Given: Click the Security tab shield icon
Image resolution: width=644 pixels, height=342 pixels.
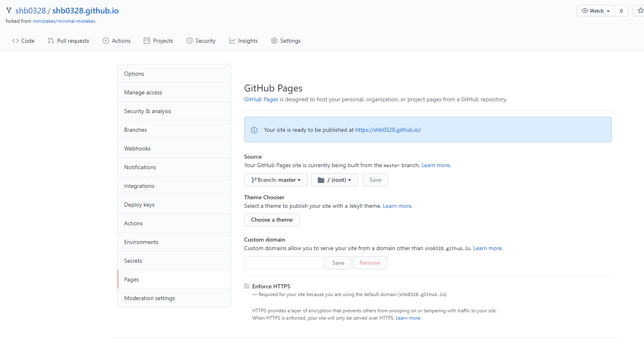Looking at the screenshot, I should pos(190,41).
